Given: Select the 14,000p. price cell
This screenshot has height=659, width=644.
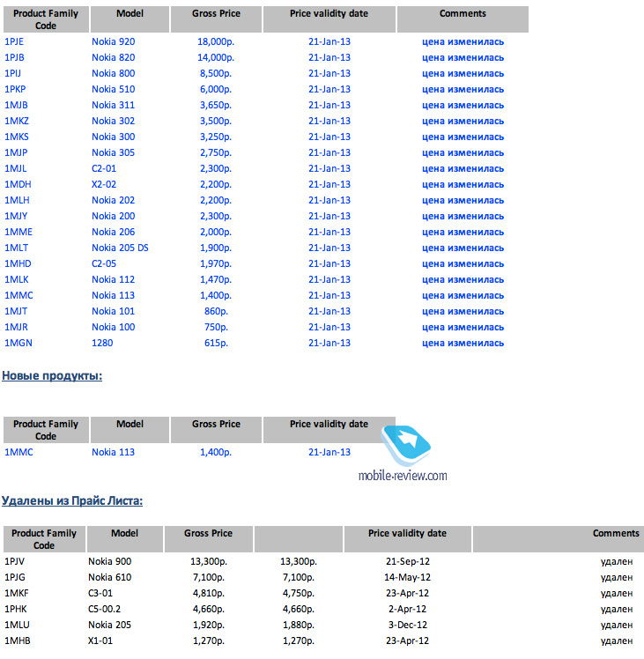Looking at the screenshot, I should pyautogui.click(x=216, y=57).
